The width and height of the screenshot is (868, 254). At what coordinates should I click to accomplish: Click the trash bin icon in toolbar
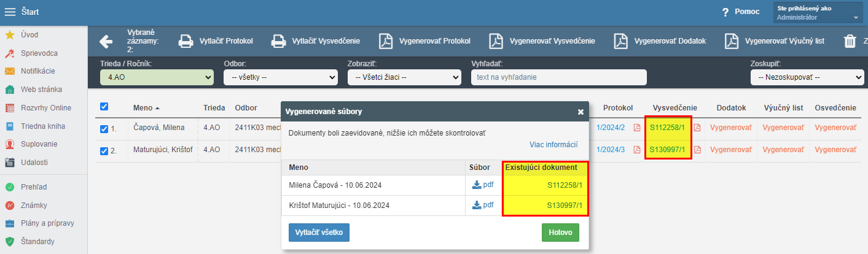850,41
